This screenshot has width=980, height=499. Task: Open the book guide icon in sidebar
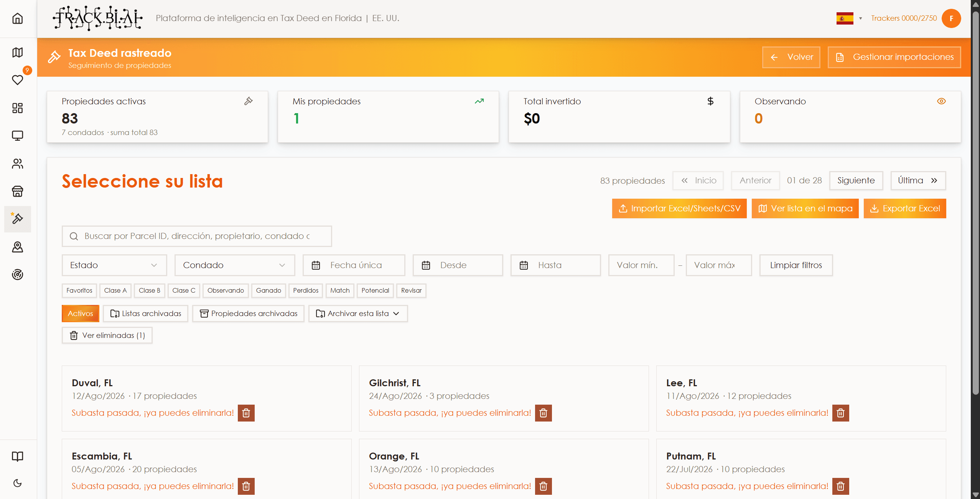coord(18,456)
